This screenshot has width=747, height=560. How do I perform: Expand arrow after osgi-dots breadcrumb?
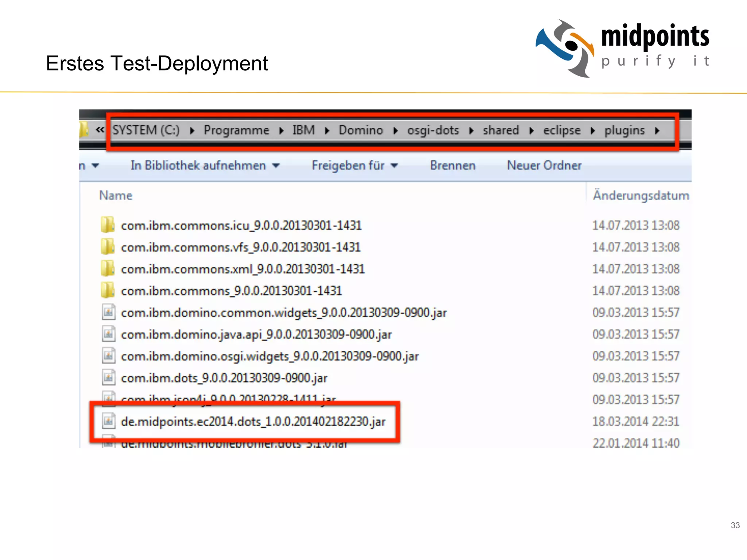coord(471,131)
